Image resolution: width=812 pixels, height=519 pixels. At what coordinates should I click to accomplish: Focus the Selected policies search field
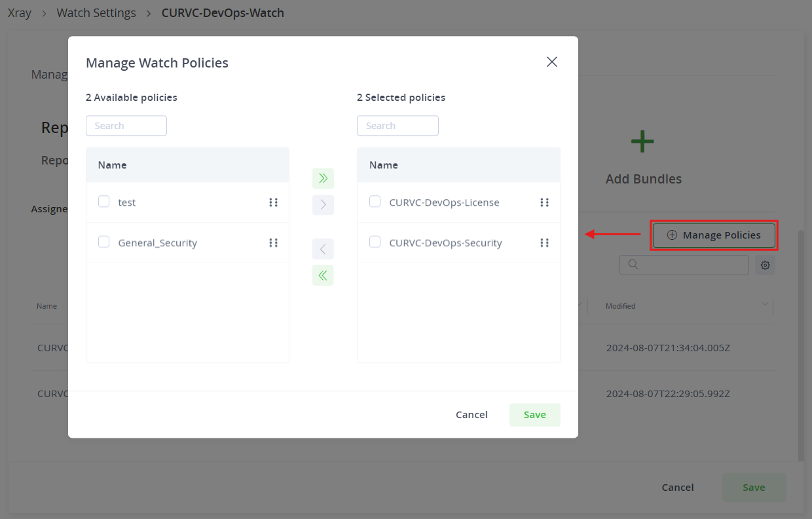pos(397,126)
